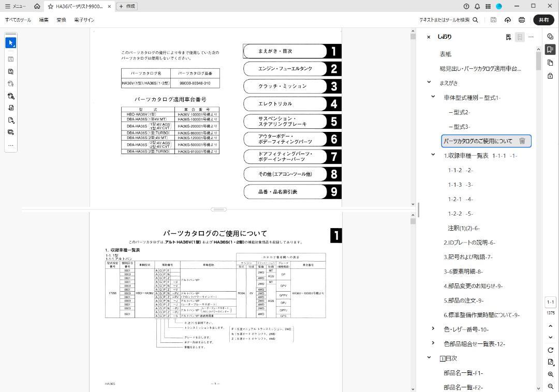Click the upper document pane scrollbar thumb

[x=413, y=37]
